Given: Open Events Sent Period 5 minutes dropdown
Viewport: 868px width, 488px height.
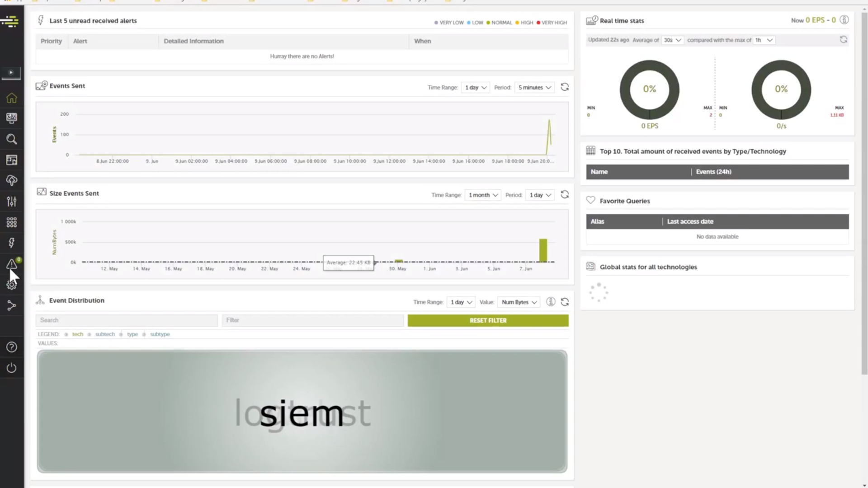Looking at the screenshot, I should (534, 88).
